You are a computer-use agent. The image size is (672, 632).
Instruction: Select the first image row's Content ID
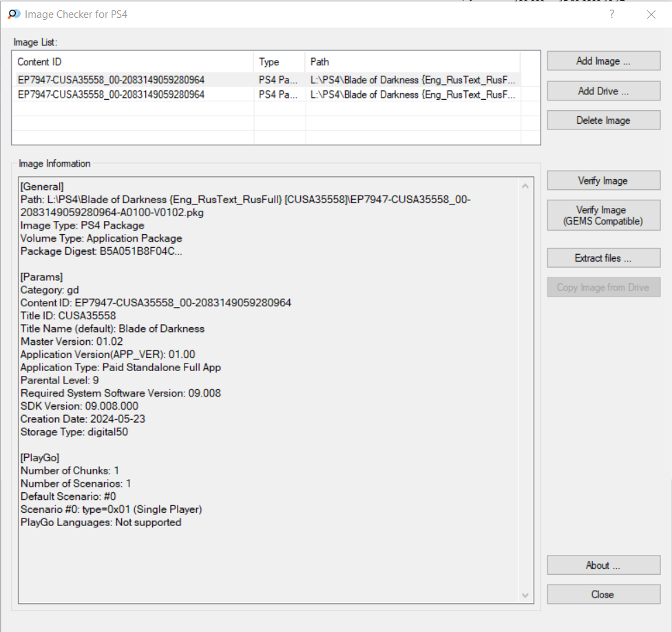tap(111, 80)
